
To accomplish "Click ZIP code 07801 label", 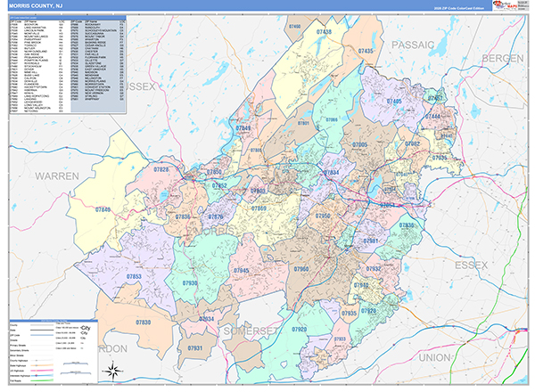I will point(303,123).
